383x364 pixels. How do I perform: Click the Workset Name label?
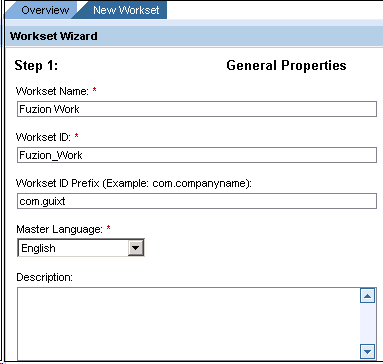[x=52, y=91]
